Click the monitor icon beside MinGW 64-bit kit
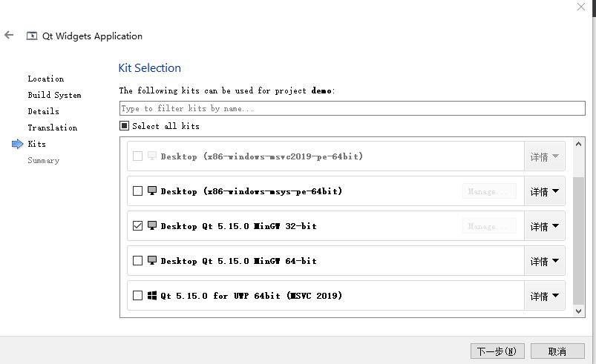This screenshot has width=596, height=364. tap(152, 260)
